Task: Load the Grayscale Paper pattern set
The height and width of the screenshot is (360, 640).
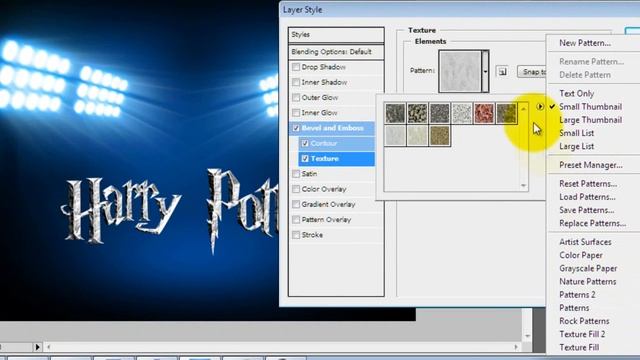Action: click(588, 269)
